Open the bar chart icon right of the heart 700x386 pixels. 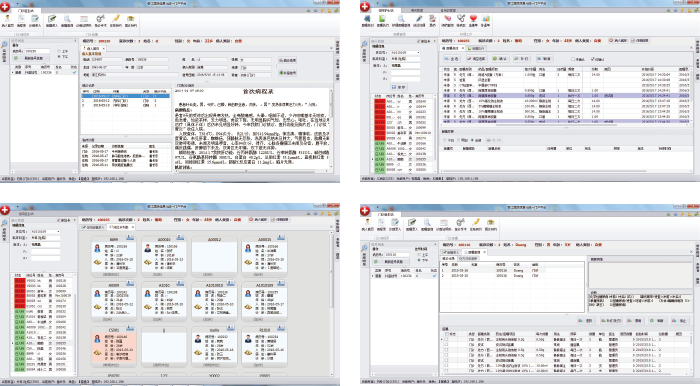coord(486,19)
